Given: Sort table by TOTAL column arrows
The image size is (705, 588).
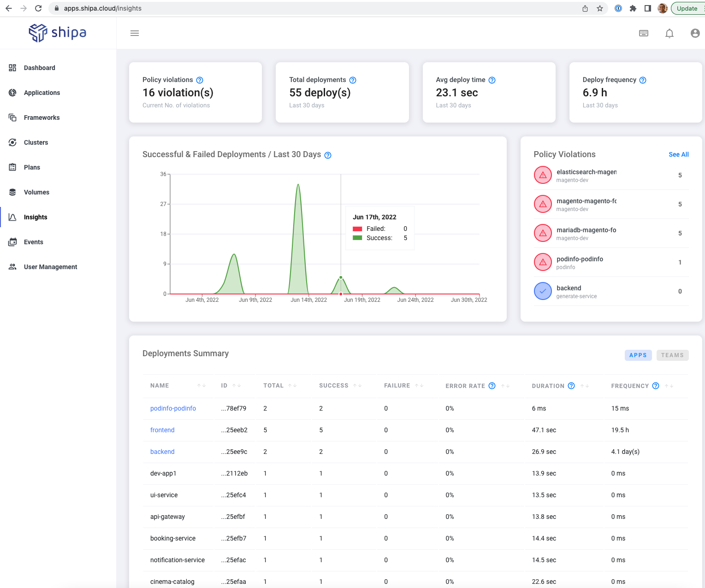Looking at the screenshot, I should (292, 386).
